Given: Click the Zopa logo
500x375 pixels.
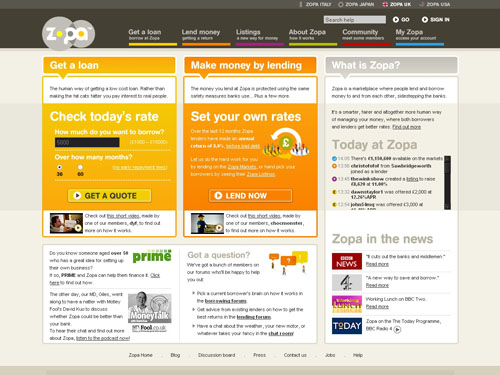Looking at the screenshot, I should click(68, 33).
